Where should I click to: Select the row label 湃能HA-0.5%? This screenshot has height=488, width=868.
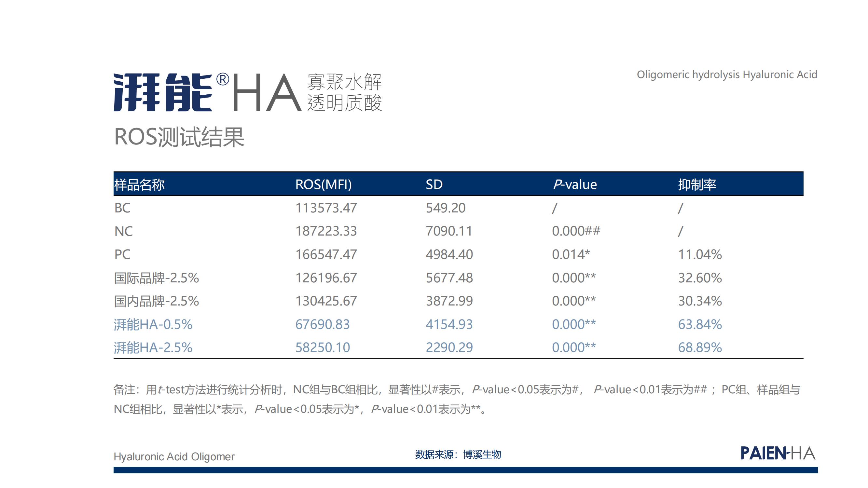point(153,324)
